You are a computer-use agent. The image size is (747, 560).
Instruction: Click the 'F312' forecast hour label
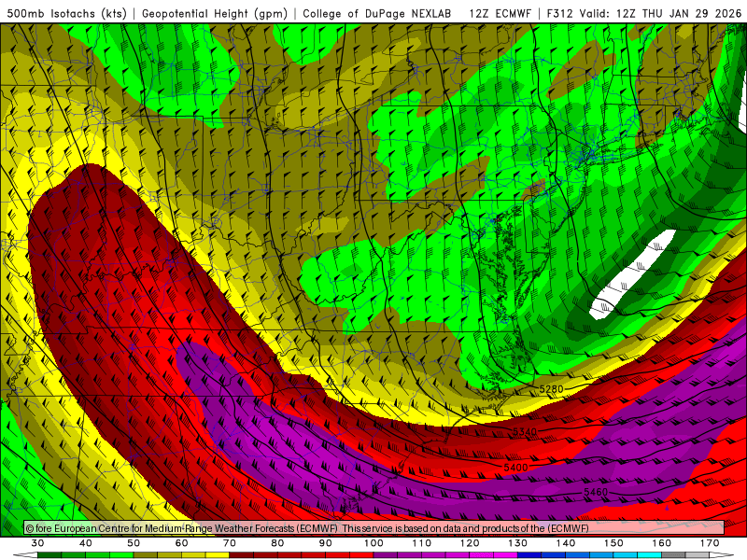coord(559,13)
